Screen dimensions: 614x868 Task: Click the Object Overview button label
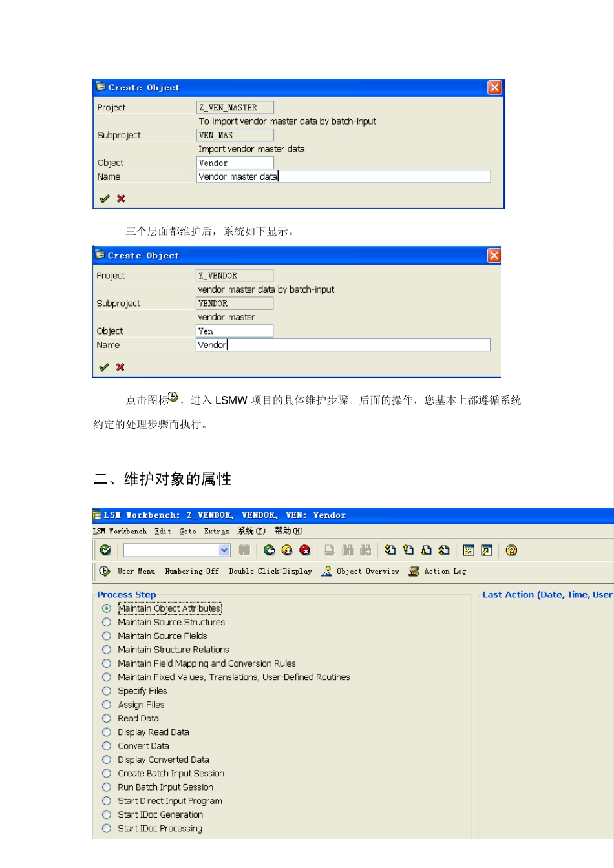tap(368, 572)
